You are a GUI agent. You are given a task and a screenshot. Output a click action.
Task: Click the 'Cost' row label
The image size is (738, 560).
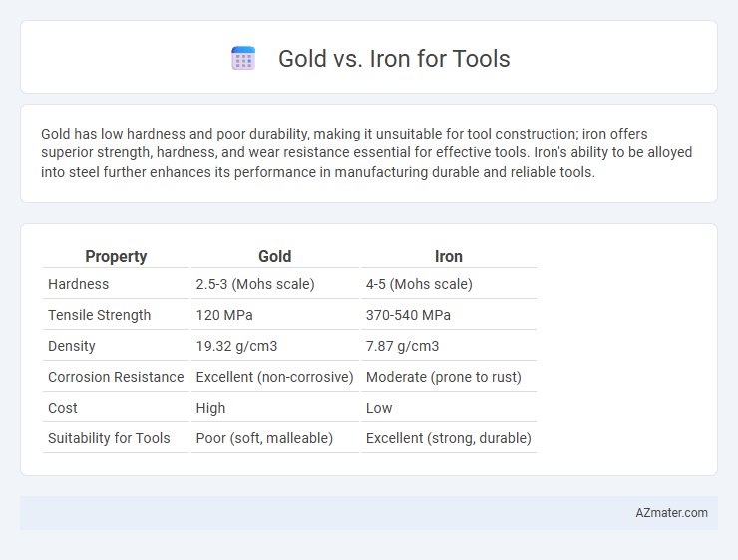(63, 408)
